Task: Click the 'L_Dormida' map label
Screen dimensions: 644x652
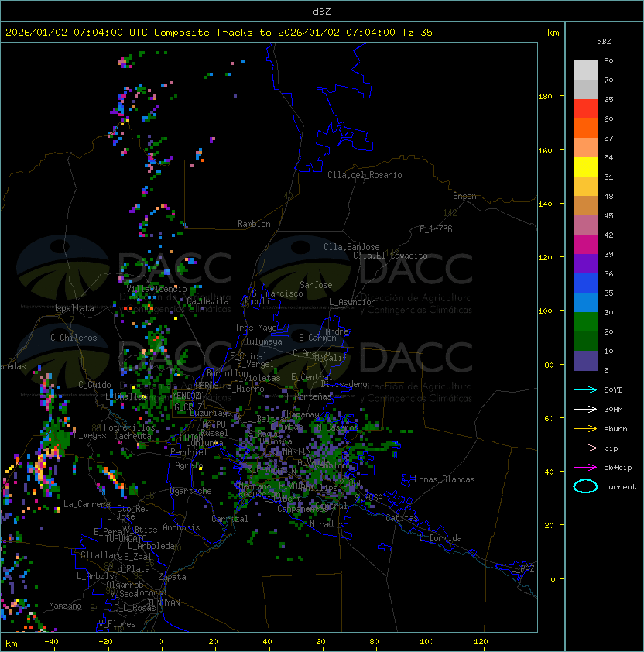Action: [x=440, y=538]
